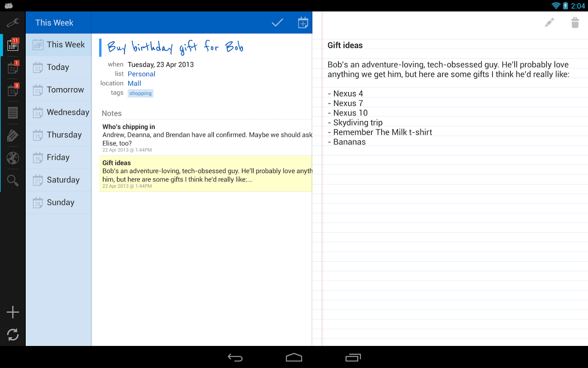Screen dimensions: 588x368
Task: Select Today in the day list
Action: (59, 67)
